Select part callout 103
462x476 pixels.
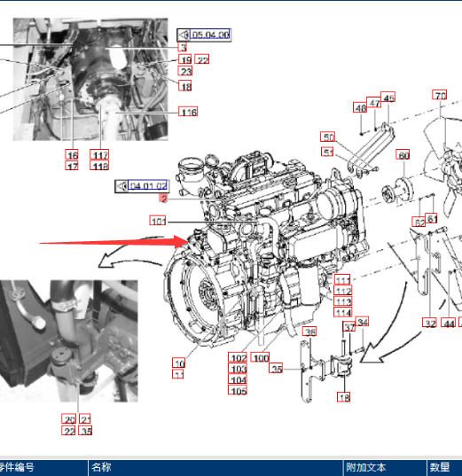pos(238,368)
